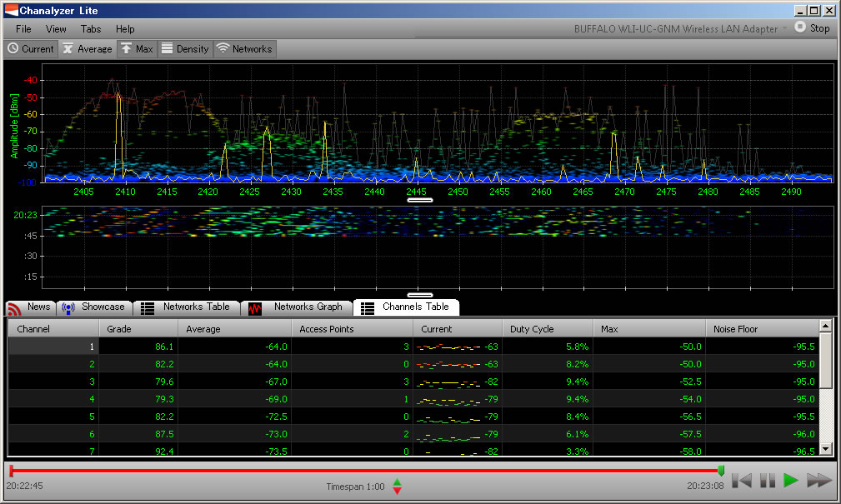
Task: Sort table by Max column
Action: coord(649,329)
